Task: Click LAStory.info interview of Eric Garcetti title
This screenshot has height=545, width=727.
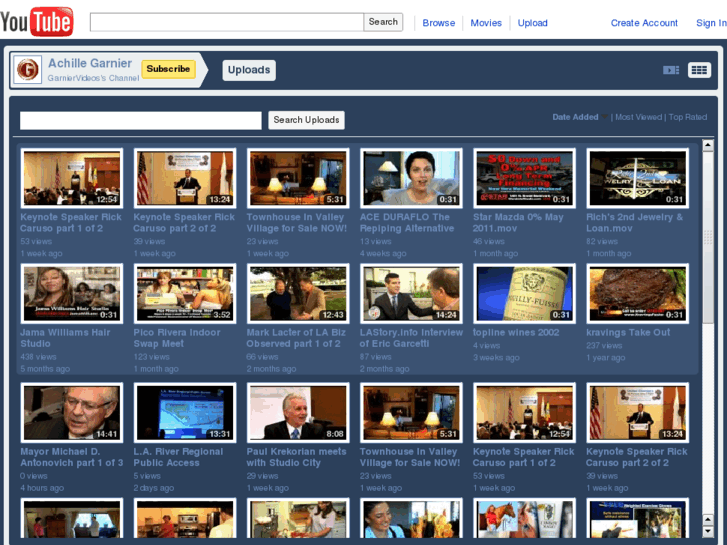Action: 411,338
